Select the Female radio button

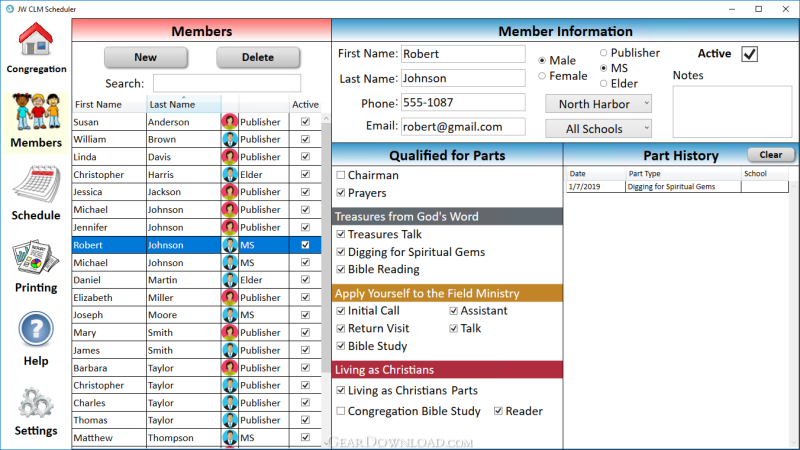pos(542,76)
